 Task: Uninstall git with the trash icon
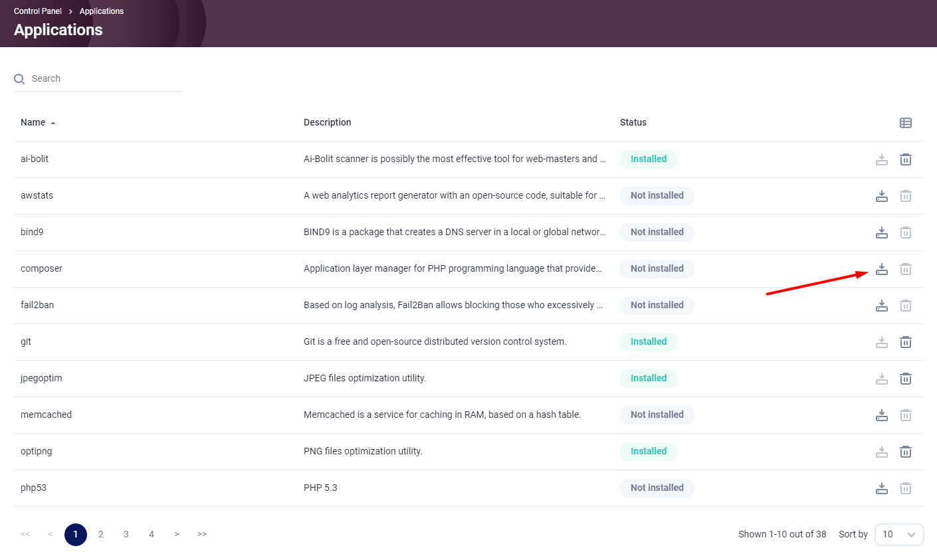pyautogui.click(x=906, y=342)
